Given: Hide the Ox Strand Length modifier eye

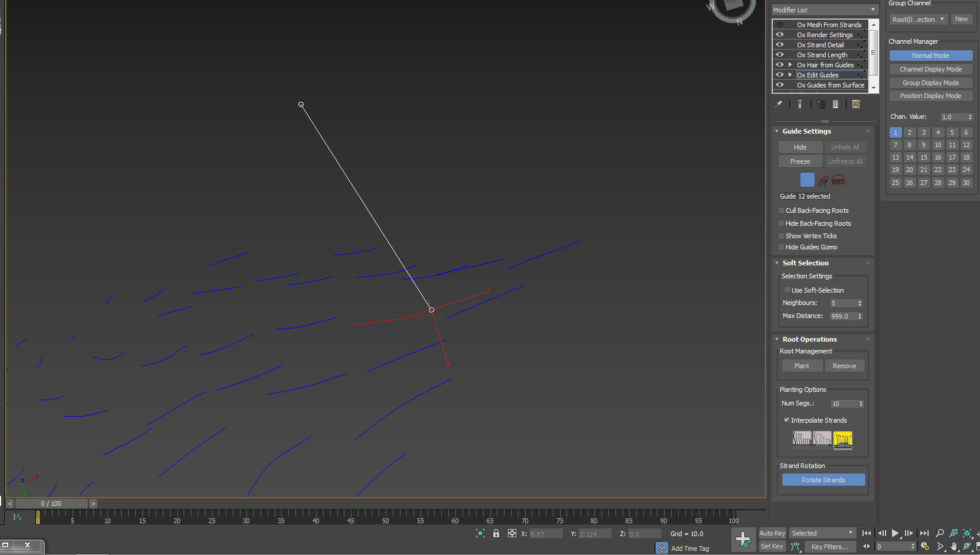Looking at the screenshot, I should coord(780,55).
